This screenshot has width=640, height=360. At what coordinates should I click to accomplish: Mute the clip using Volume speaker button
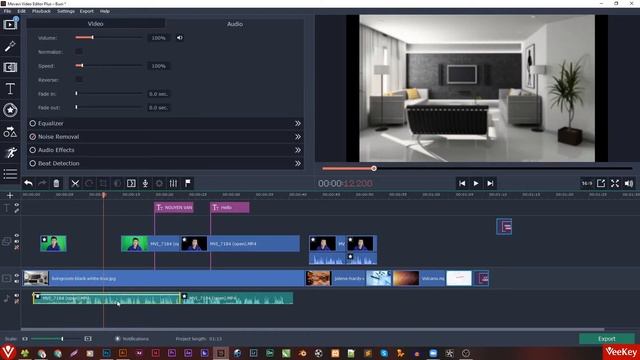pos(180,38)
